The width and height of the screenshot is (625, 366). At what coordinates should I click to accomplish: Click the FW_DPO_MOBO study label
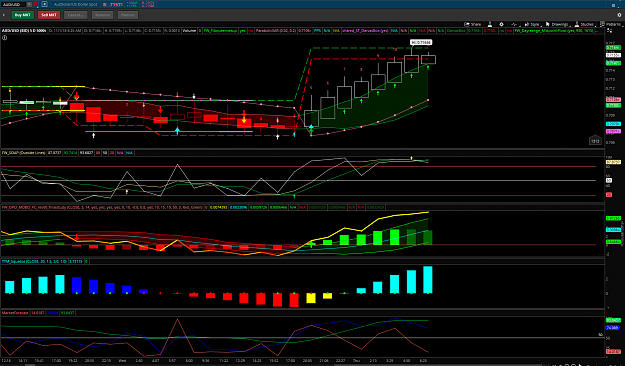tap(102, 207)
